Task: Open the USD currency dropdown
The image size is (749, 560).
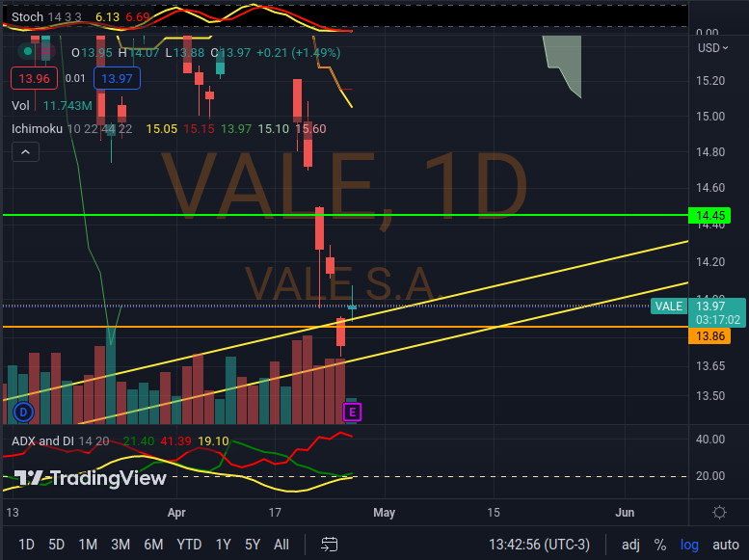Action: [712, 48]
